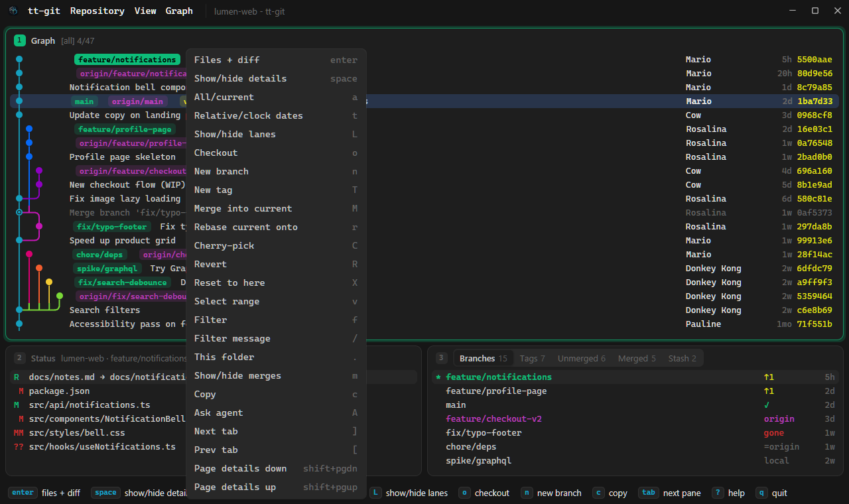Click the 'tab next pane' footer hint
Viewport: 849px width, 504px height.
pos(669,493)
